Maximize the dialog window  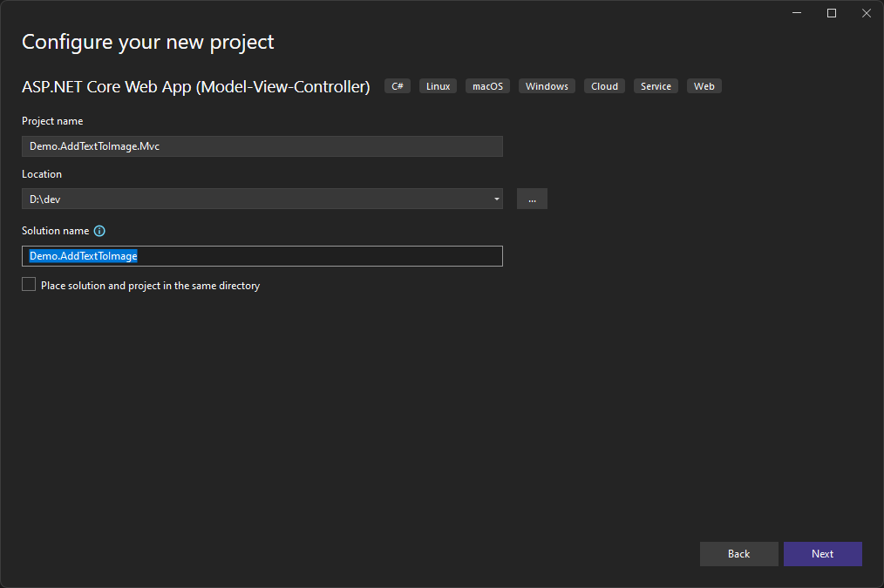832,13
